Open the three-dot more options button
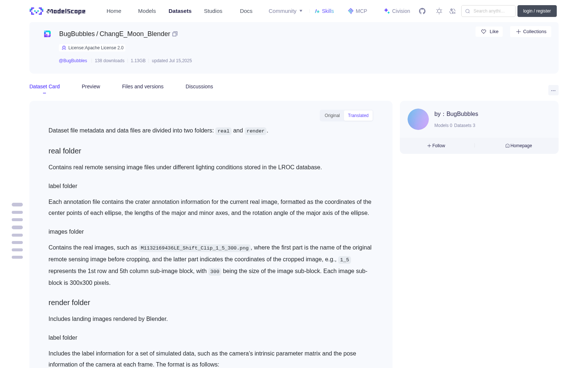 (x=553, y=90)
